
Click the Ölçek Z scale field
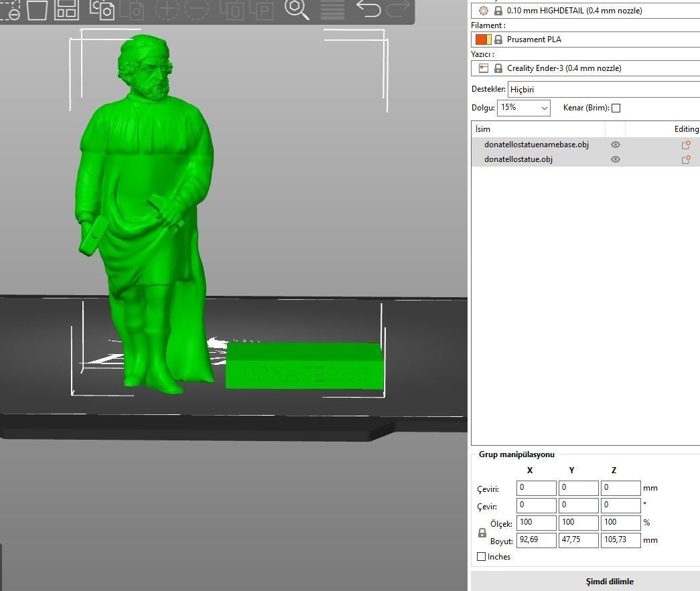click(620, 523)
